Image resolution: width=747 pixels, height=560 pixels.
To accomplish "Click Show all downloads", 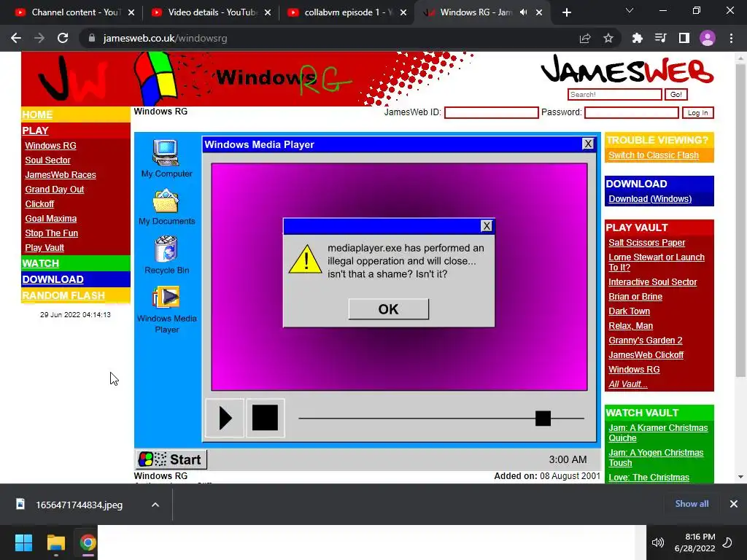I will 692,504.
